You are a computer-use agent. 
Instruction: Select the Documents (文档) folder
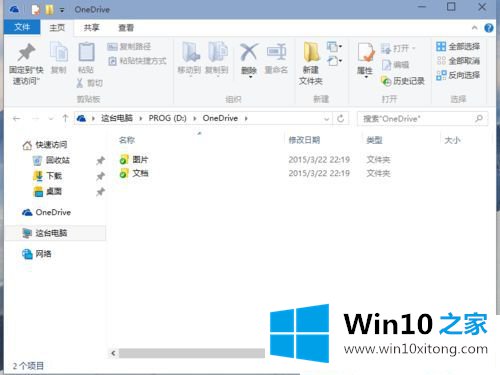click(134, 173)
